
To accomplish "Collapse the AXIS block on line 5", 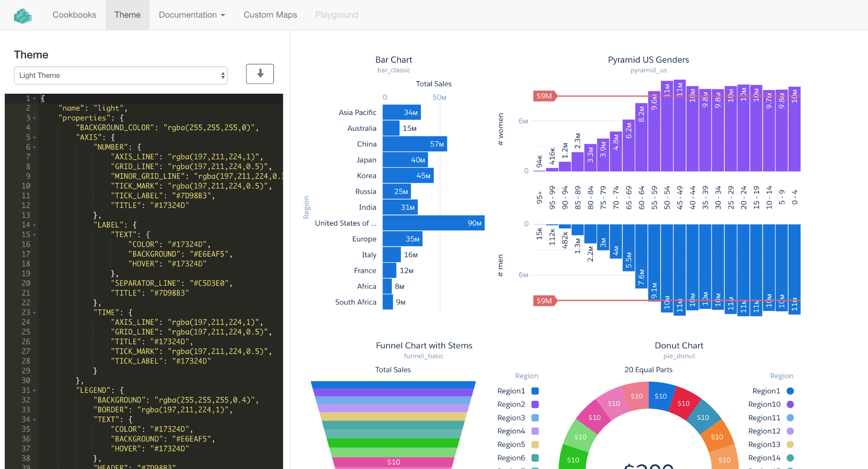I will click(34, 138).
